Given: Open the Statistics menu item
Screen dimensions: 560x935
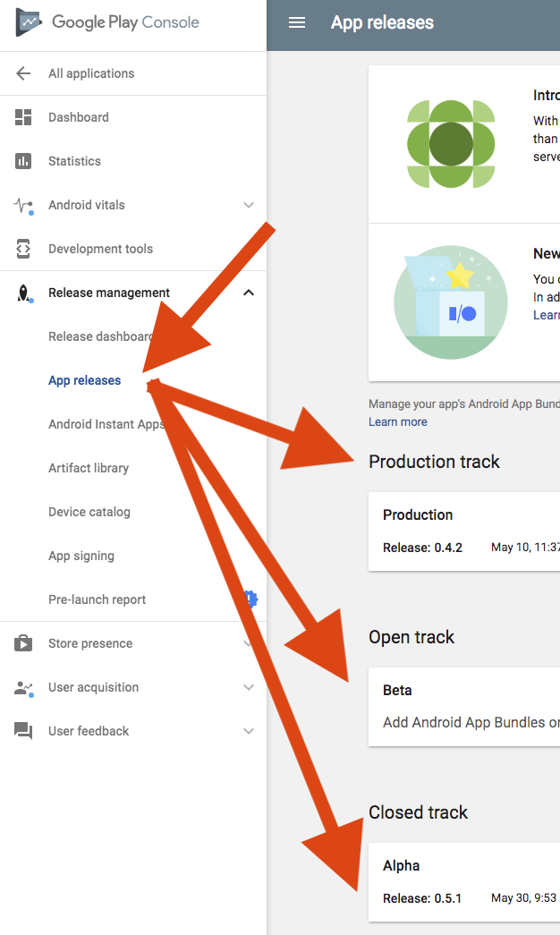Looking at the screenshot, I should [74, 161].
